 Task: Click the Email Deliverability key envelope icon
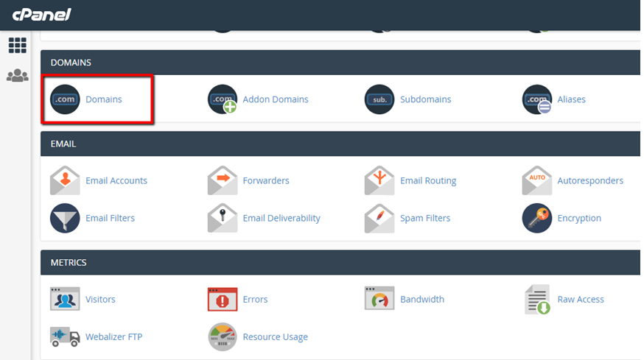pos(223,218)
